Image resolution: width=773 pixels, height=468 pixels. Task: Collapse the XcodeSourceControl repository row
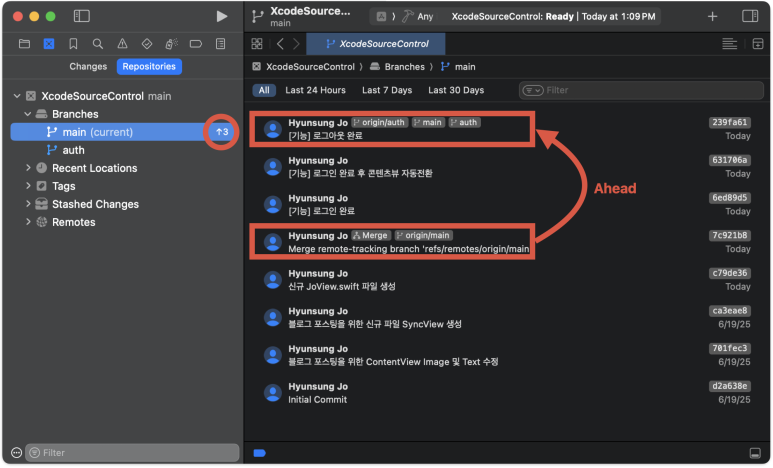17,96
